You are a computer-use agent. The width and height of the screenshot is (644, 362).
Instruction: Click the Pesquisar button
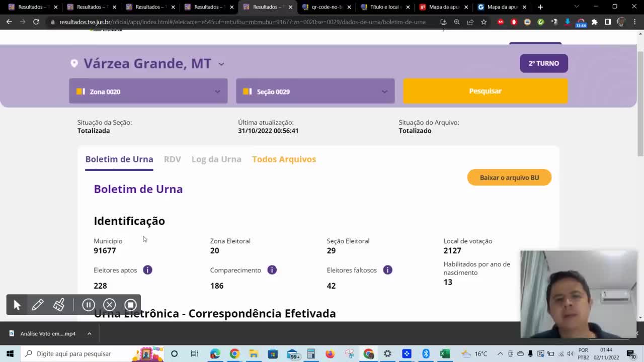[x=486, y=91]
